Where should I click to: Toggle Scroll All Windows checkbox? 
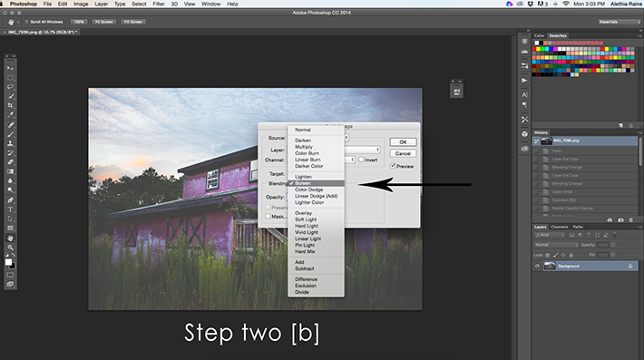pos(26,22)
